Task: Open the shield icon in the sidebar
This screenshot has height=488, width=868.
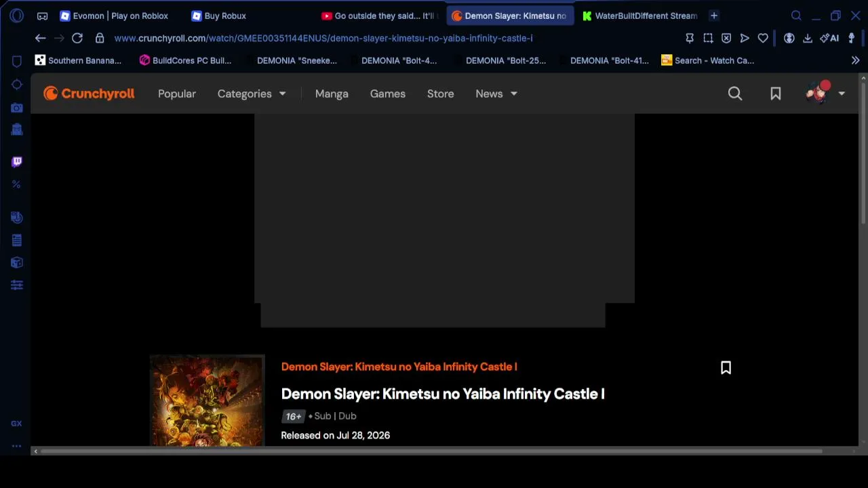Action: (x=17, y=62)
